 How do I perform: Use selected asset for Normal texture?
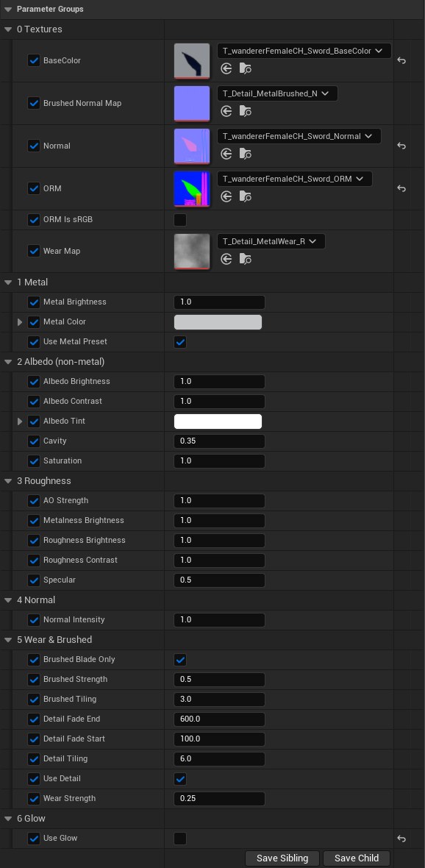pos(226,154)
